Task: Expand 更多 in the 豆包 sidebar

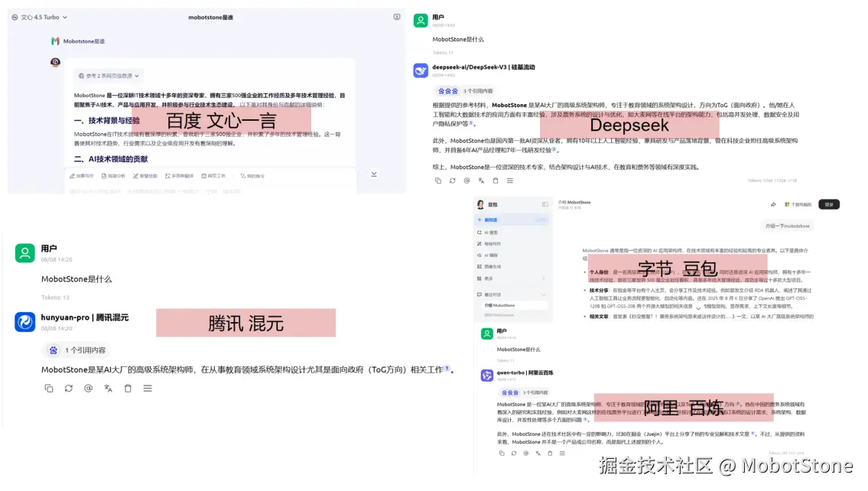Action: [x=512, y=278]
